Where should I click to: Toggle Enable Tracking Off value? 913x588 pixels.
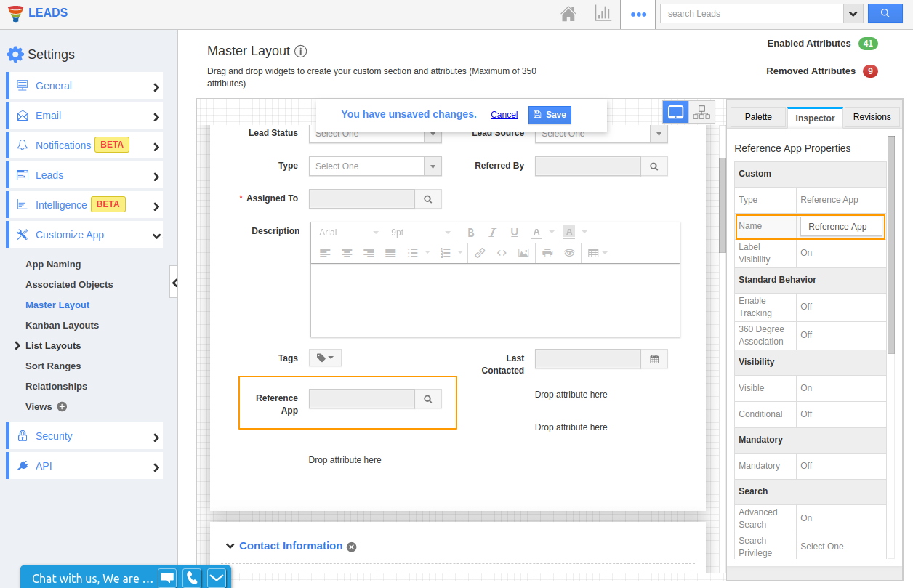tap(806, 307)
